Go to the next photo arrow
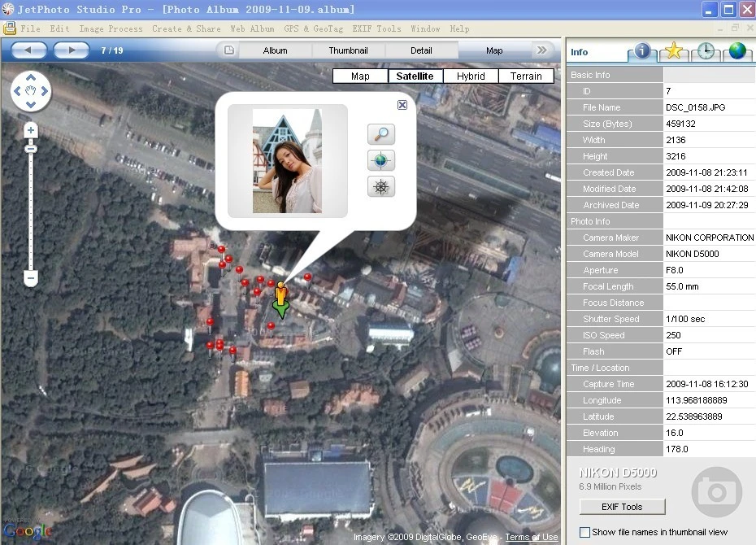Screen dimensions: 756x545 [72, 50]
